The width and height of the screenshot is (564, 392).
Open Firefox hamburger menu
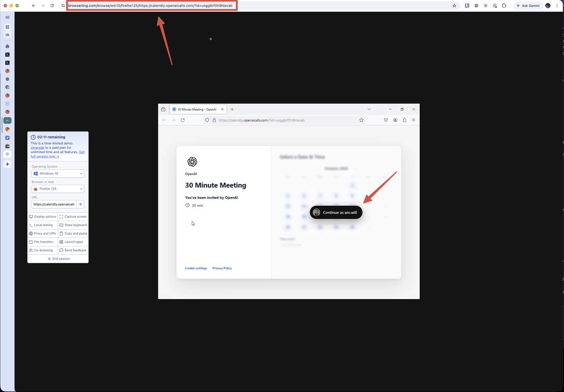[x=414, y=120]
